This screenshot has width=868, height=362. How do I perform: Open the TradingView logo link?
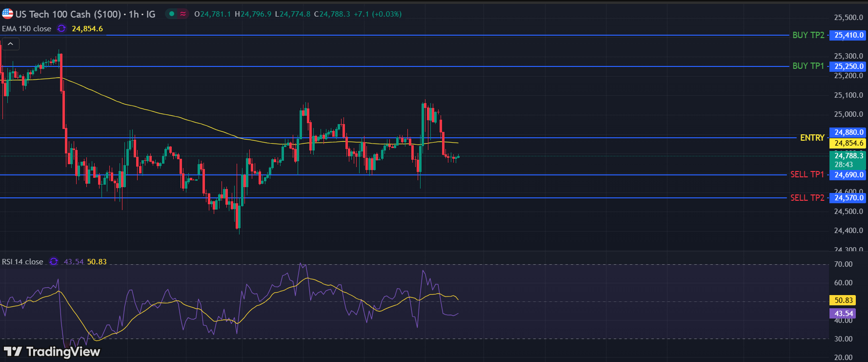point(52,351)
